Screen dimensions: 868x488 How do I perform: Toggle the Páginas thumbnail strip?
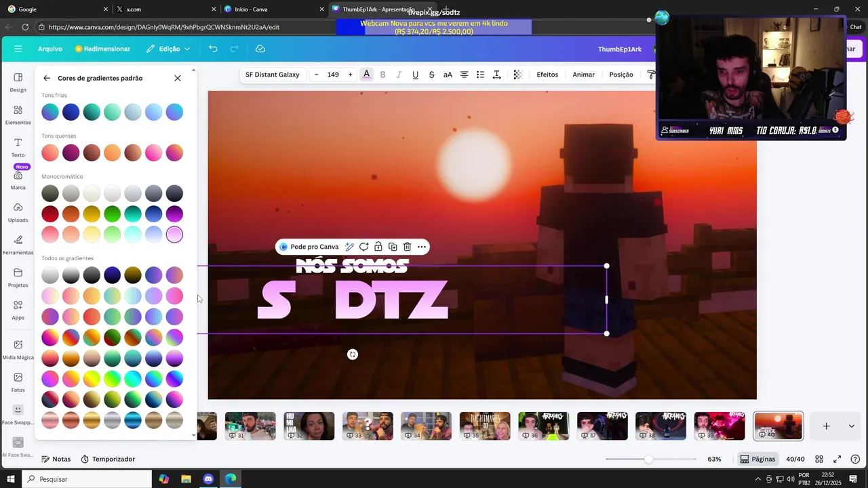tap(757, 459)
